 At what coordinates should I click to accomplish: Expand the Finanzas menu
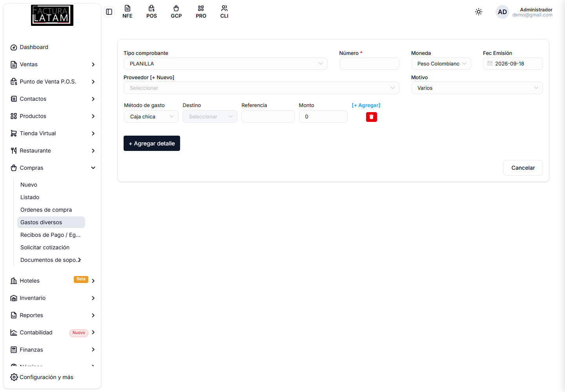tap(52, 350)
